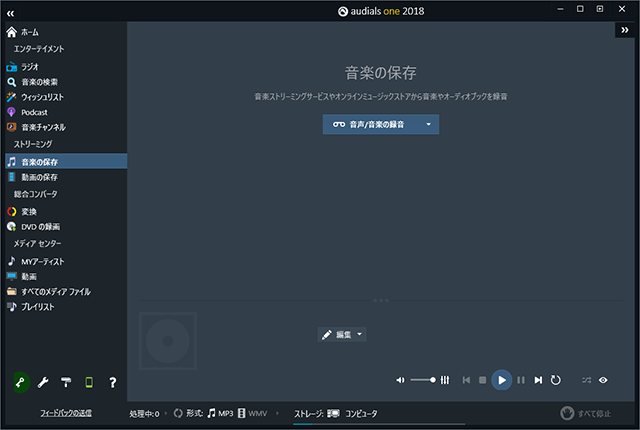Open the ホーム home page

click(66, 32)
